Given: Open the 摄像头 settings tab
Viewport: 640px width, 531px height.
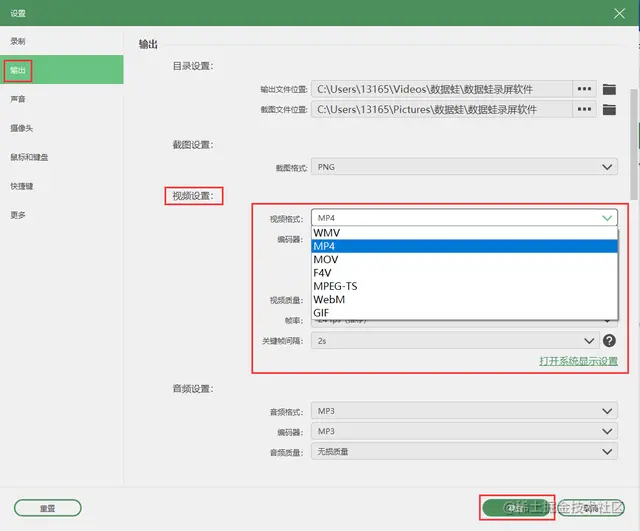Looking at the screenshot, I should coord(22,128).
